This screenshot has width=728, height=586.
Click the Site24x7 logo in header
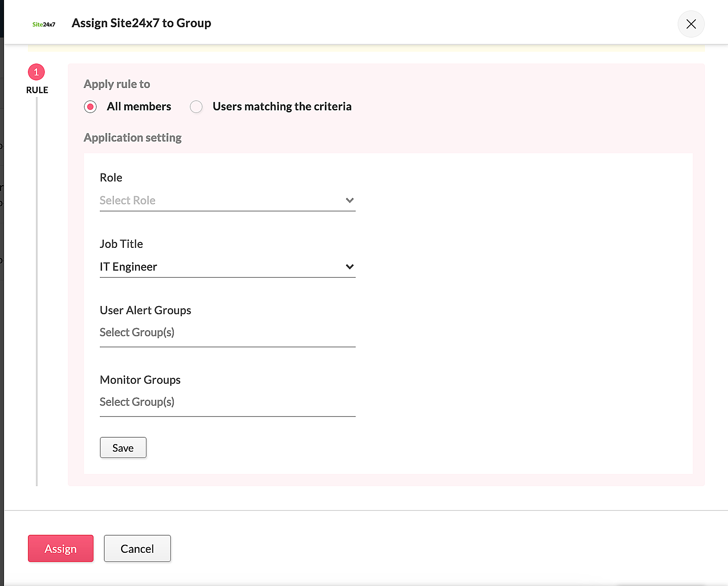(x=44, y=24)
